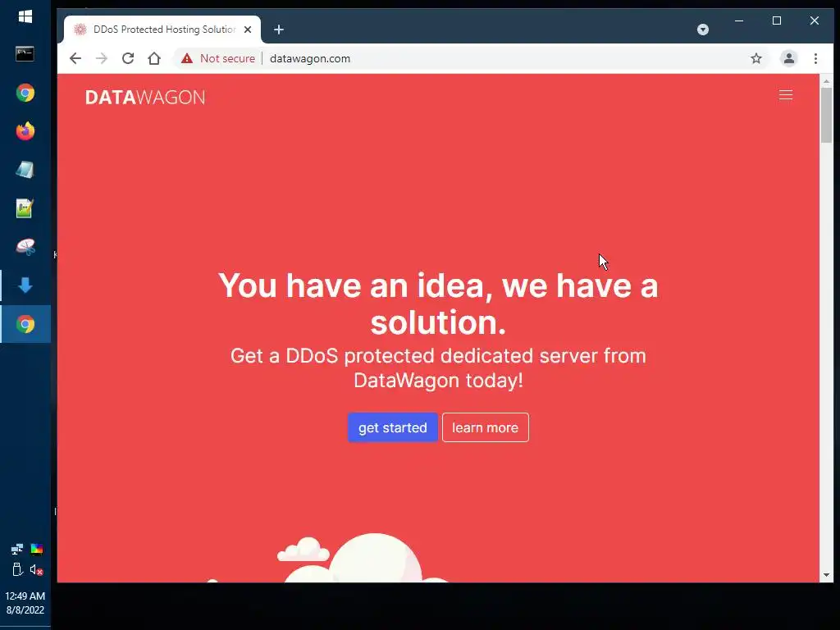Viewport: 840px width, 630px height.
Task: Go forward in browser history
Action: 102,58
